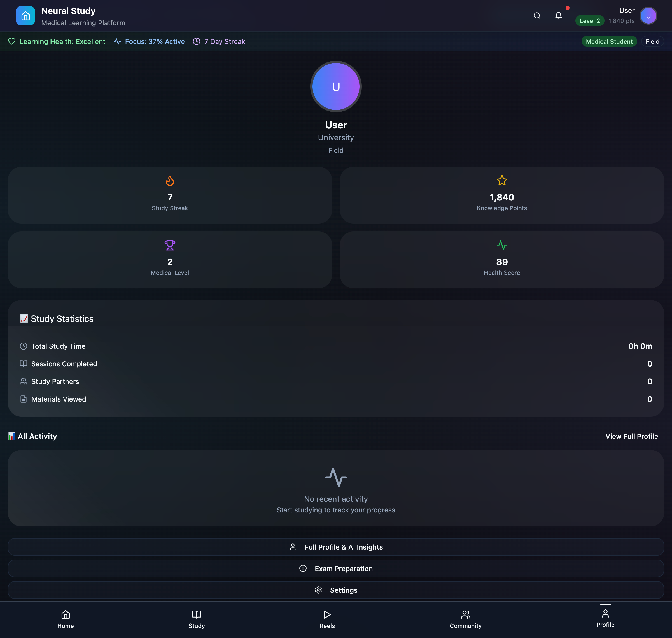The height and width of the screenshot is (638, 672).
Task: Click the user avatar in header
Action: pos(648,16)
